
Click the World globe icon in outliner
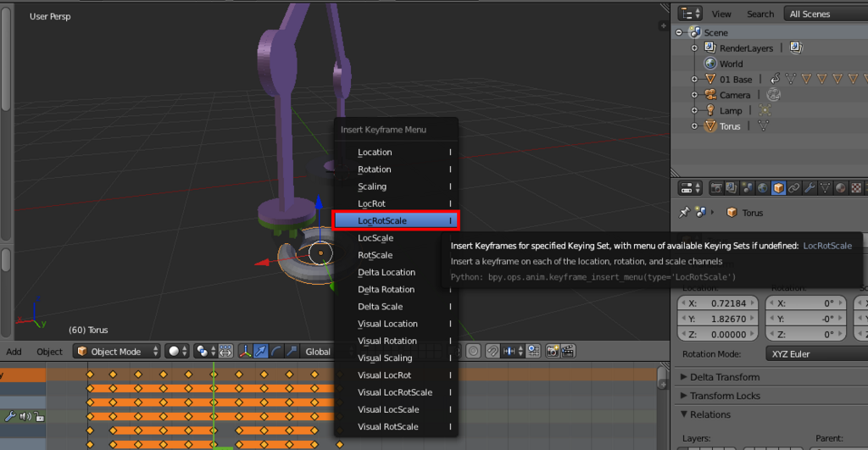[710, 64]
